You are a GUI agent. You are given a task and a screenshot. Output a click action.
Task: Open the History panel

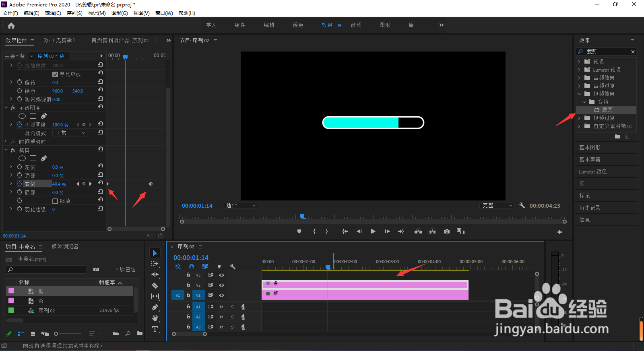click(x=590, y=208)
